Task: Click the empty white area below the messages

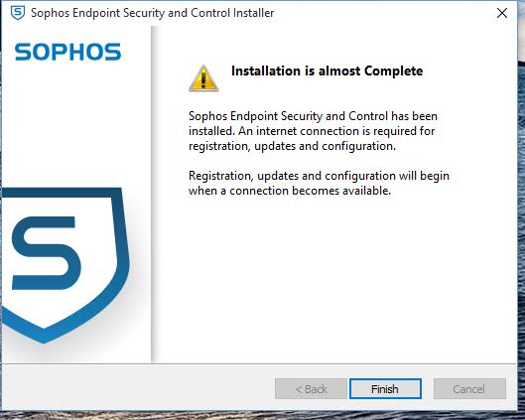Action: (x=334, y=278)
